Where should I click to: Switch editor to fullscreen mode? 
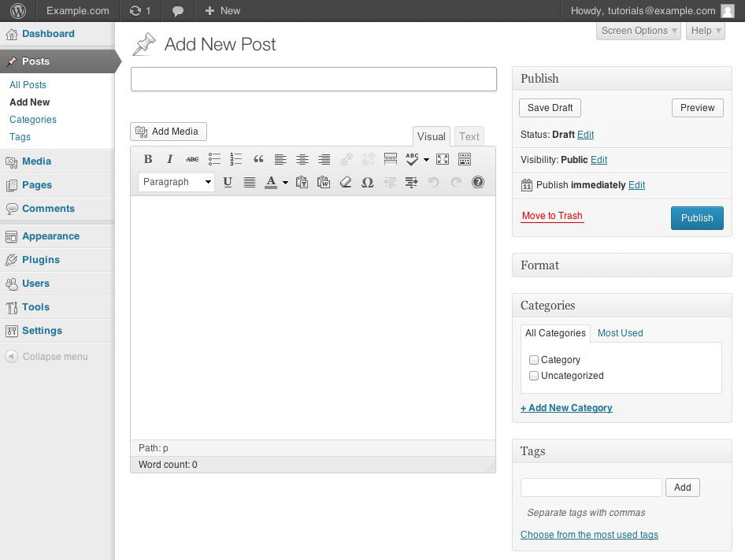(443, 159)
